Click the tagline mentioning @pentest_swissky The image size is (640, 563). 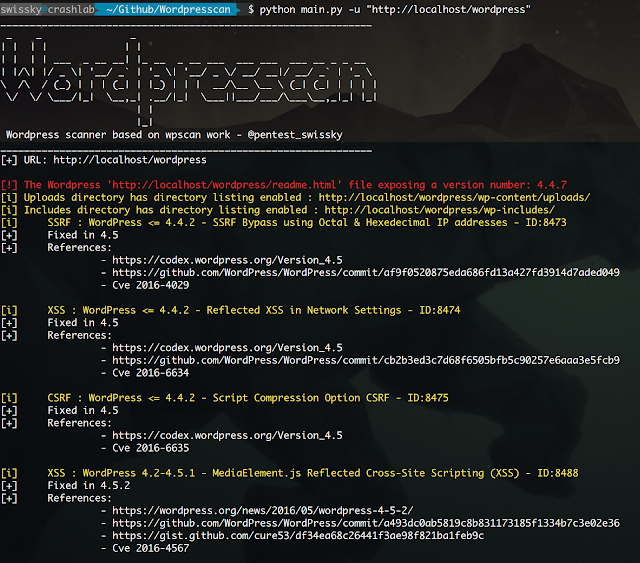pyautogui.click(x=174, y=135)
